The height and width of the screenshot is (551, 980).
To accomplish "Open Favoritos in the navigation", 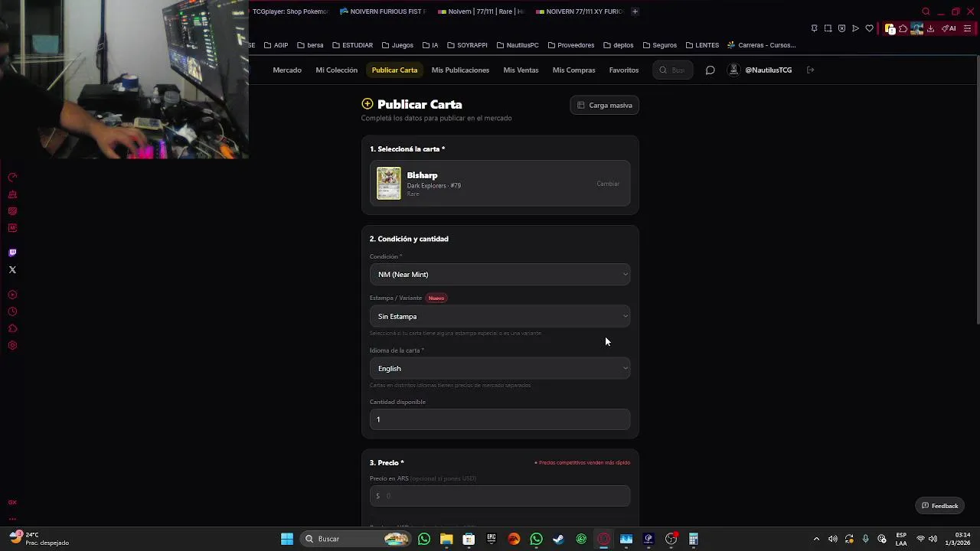I will (x=623, y=70).
